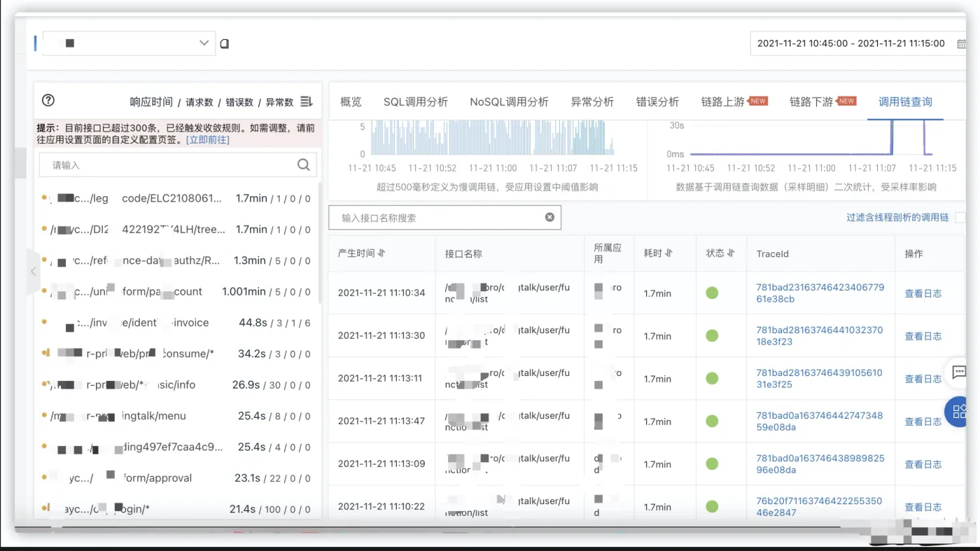Select the ding497ef7caa4c9 interface row
980x551 pixels.
pyautogui.click(x=177, y=447)
